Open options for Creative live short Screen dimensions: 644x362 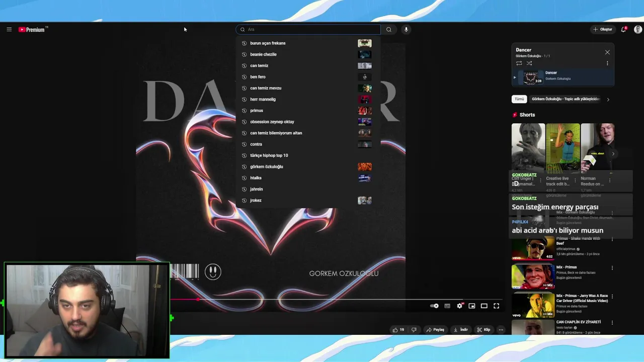575,180
